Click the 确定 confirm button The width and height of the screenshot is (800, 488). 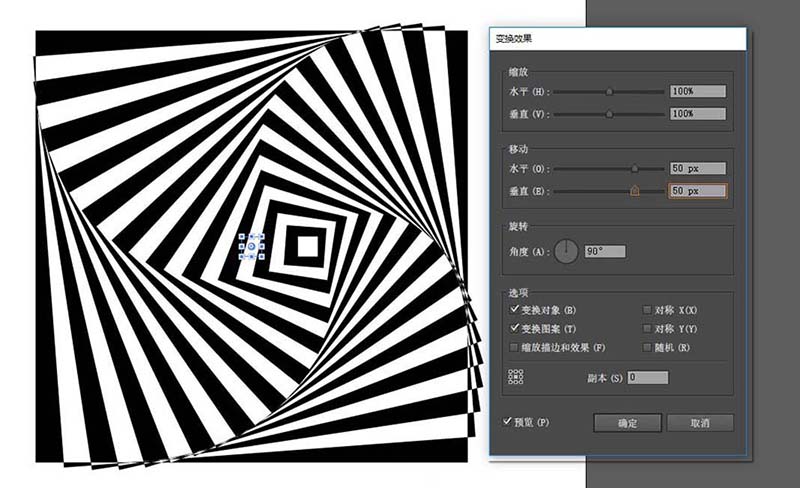(628, 423)
